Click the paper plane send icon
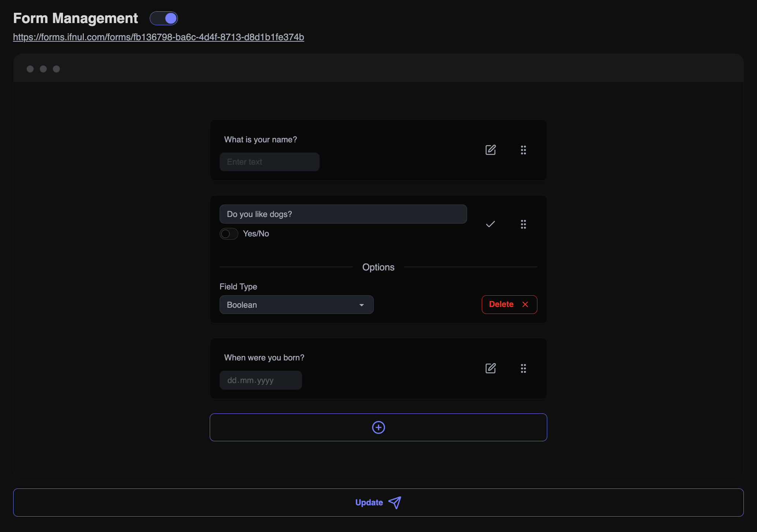757x532 pixels. (x=395, y=502)
